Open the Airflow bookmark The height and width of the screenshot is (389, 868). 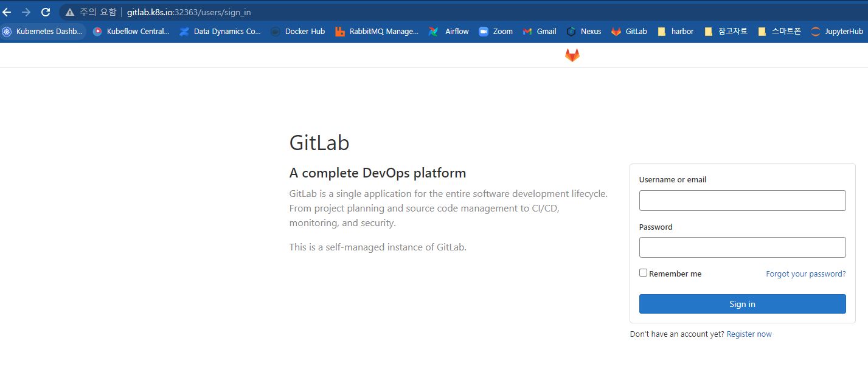coord(449,32)
